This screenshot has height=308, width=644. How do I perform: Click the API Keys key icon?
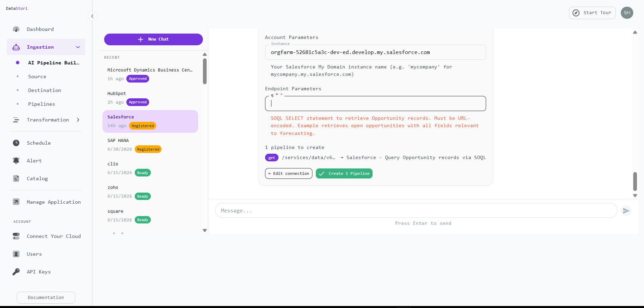(x=16, y=272)
